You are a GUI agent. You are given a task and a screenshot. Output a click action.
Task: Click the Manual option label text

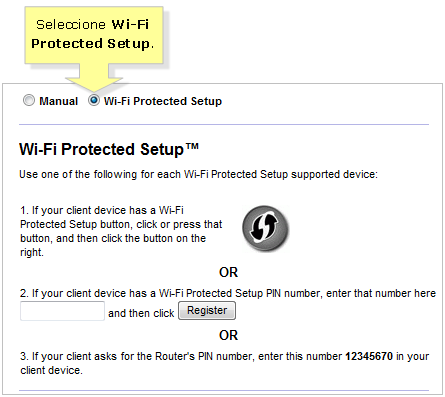pos(58,101)
